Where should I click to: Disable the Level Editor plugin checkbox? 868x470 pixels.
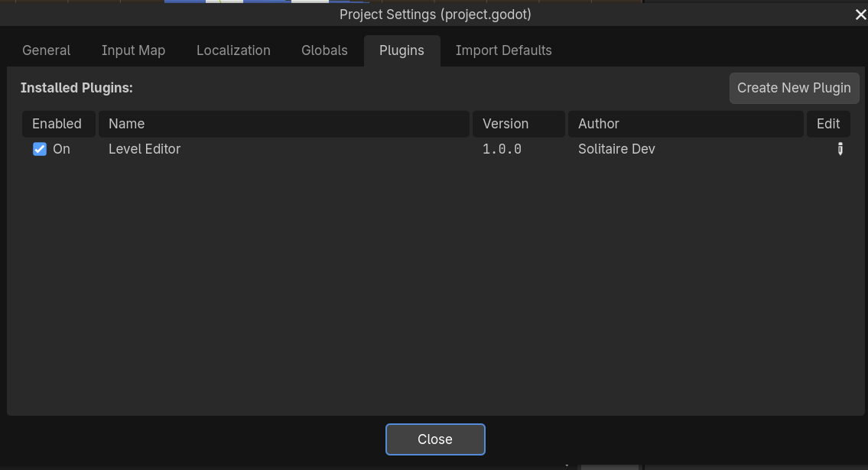click(x=40, y=149)
